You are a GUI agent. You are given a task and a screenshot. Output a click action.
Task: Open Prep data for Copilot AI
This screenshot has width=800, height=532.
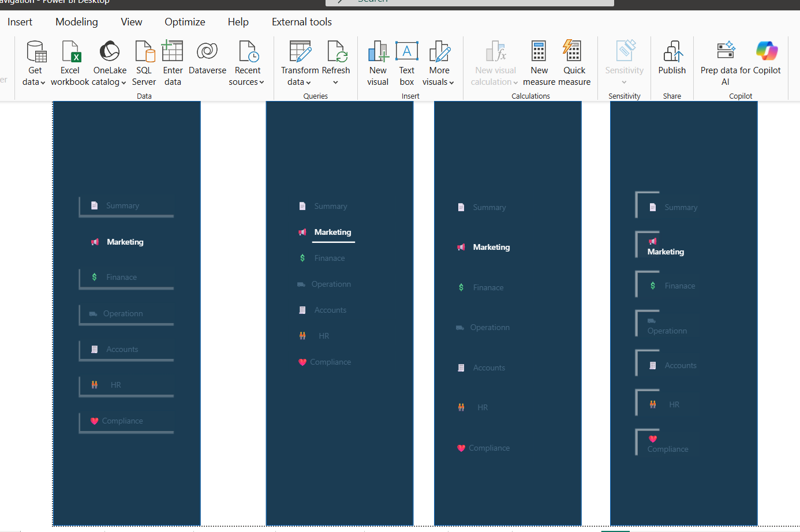click(x=726, y=51)
